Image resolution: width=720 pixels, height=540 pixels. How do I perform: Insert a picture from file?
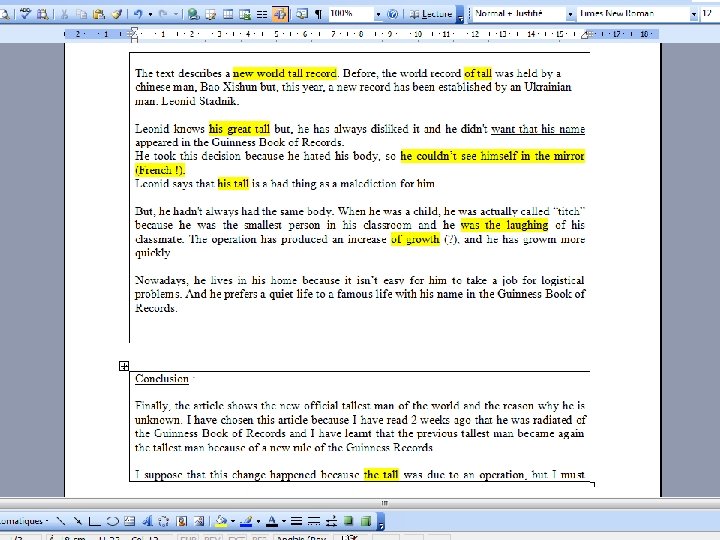pyautogui.click(x=199, y=521)
